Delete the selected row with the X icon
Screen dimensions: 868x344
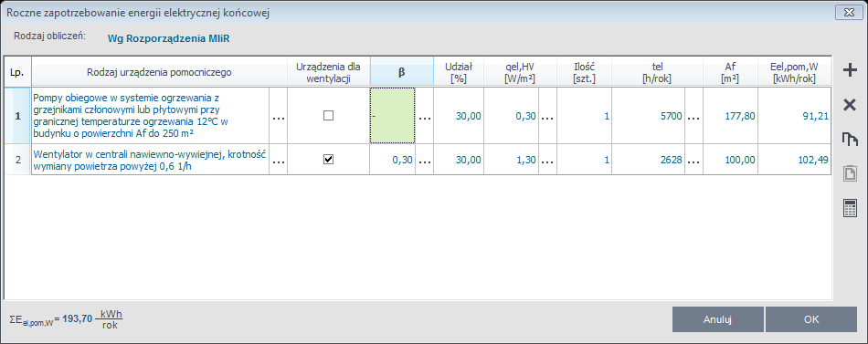point(849,105)
